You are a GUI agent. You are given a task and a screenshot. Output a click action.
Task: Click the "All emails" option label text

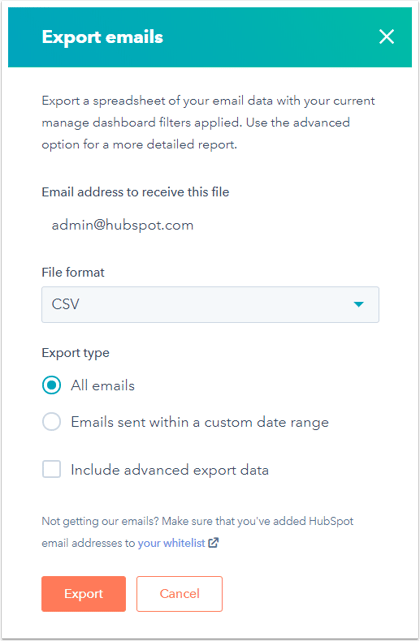(x=103, y=385)
